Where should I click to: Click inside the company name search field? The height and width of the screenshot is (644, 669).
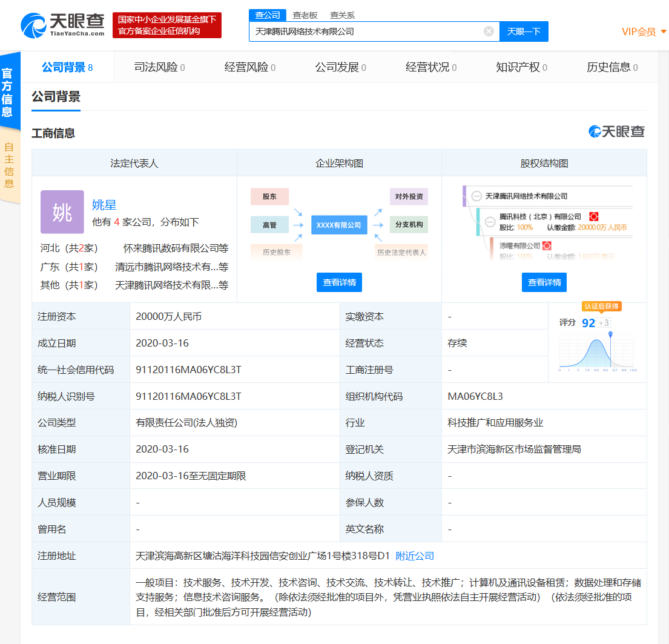(x=363, y=32)
